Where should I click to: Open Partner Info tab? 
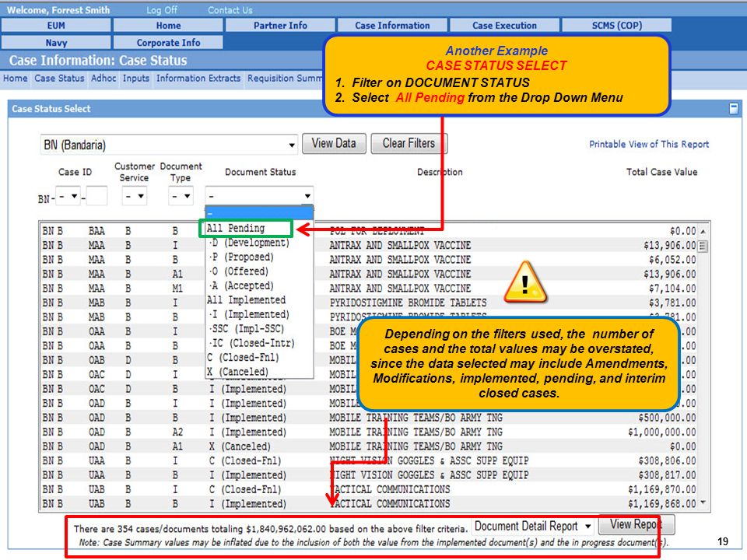pyautogui.click(x=280, y=25)
